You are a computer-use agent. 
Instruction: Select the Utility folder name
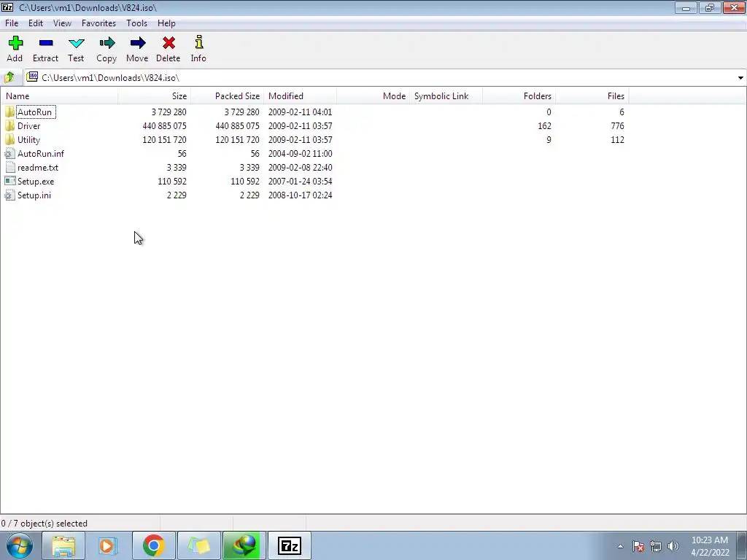pos(28,139)
